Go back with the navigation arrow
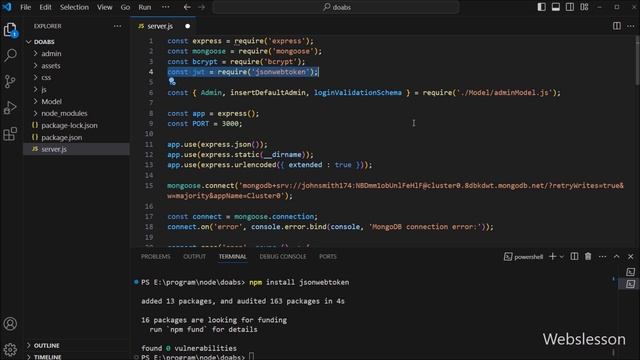 tap(187, 7)
